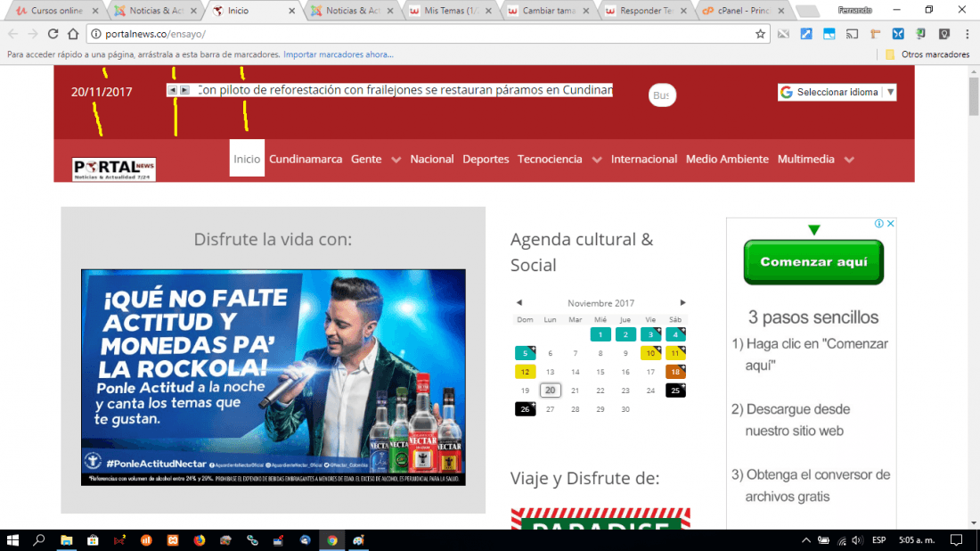Go to previous month in calendar
The image size is (980, 551).
(519, 303)
